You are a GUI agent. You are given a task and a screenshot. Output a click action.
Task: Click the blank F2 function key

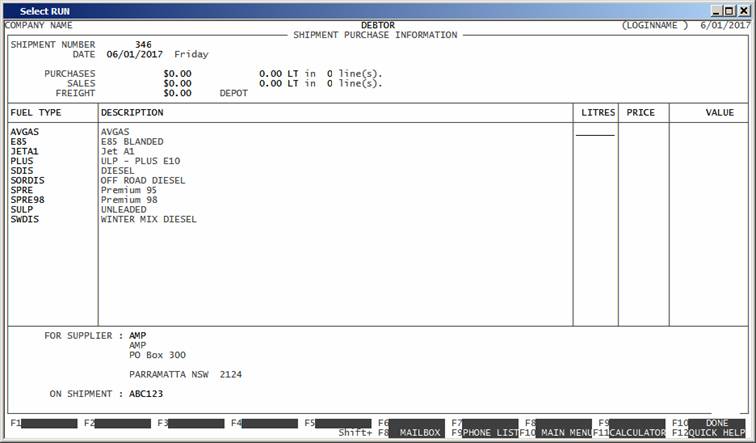123,423
